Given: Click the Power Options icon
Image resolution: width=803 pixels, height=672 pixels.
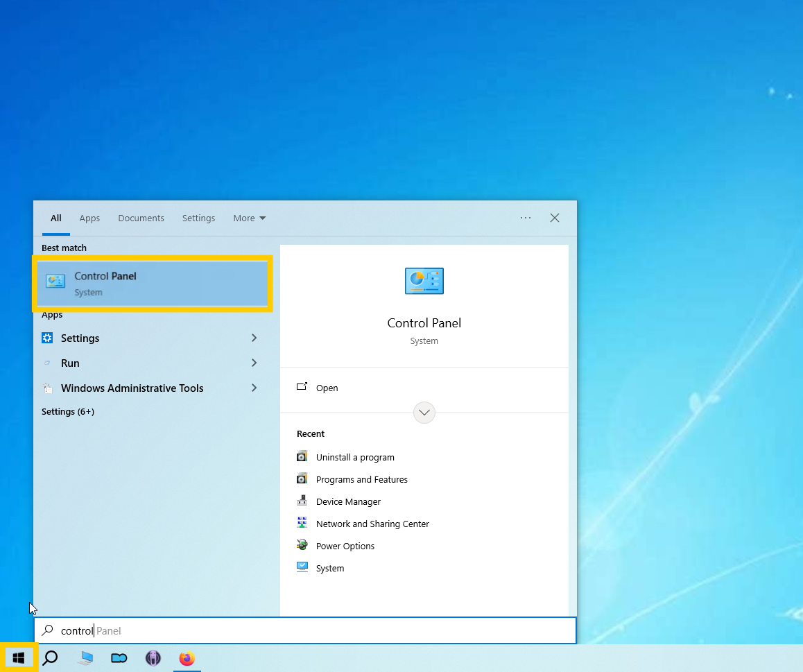Looking at the screenshot, I should (x=302, y=544).
